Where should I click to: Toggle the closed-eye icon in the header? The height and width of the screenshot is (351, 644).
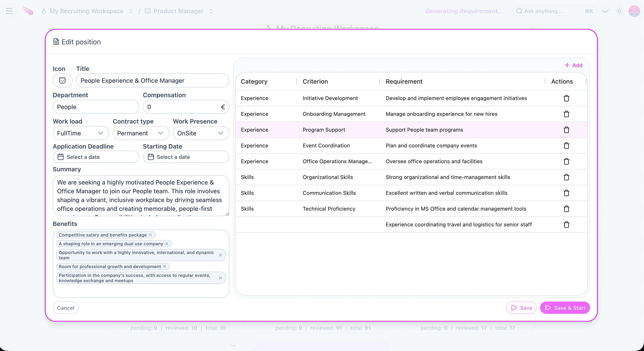pyautogui.click(x=605, y=11)
